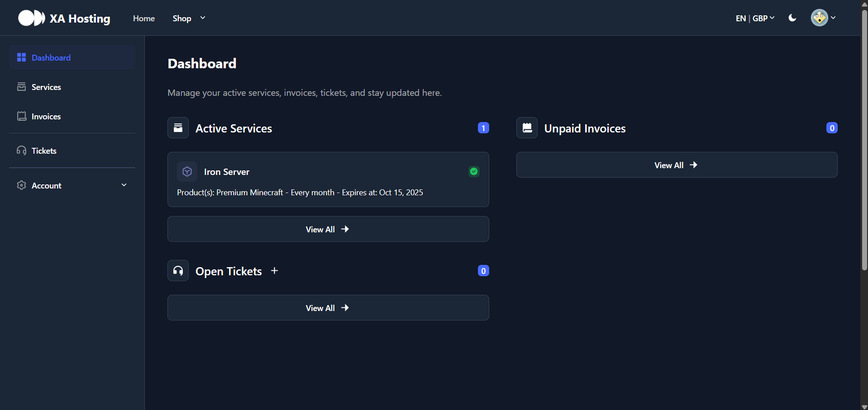868x410 pixels.
Task: Click the green active status checkmark
Action: point(474,171)
